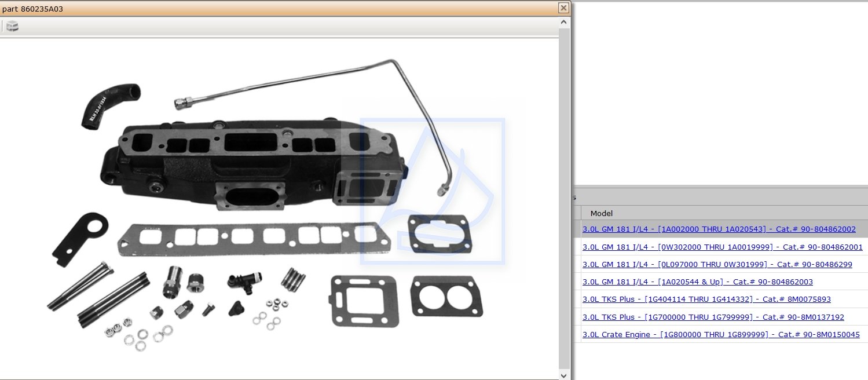Open 3.0L TKS Plus 1G404114 THRU 1G414332 link
Screen dimensions: 868x380
(x=706, y=299)
